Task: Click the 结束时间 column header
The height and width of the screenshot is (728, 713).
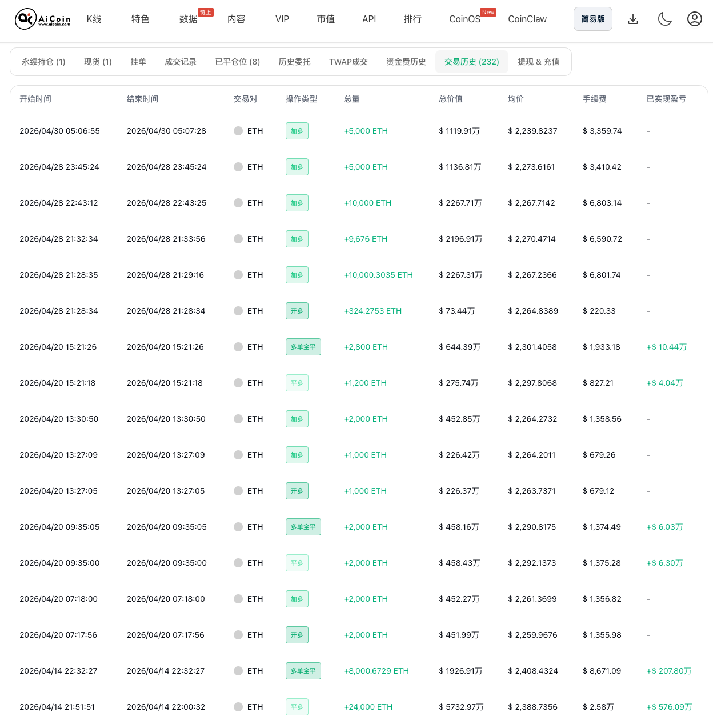Action: click(143, 99)
